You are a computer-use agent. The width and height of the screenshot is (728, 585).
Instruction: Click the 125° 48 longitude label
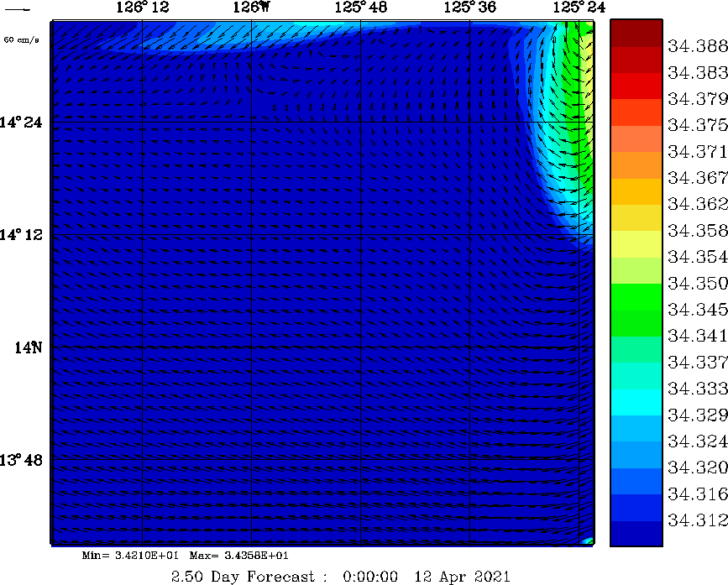point(361,7)
